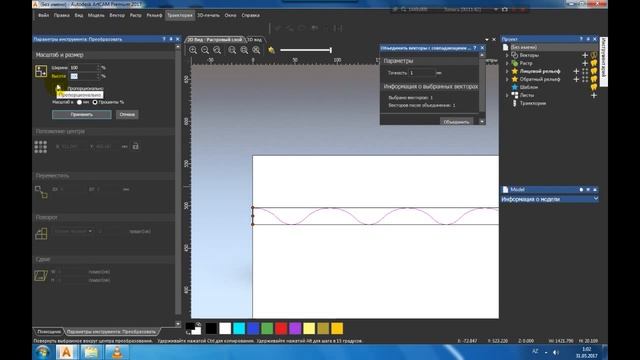Viewport: 640px width, 360px height.
Task: Open Windows Start button
Action: (42, 352)
